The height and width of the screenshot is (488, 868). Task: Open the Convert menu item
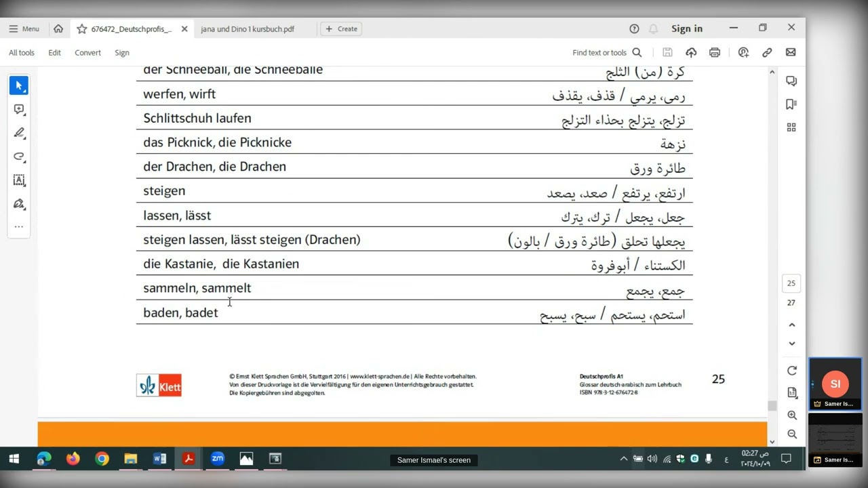(x=87, y=53)
